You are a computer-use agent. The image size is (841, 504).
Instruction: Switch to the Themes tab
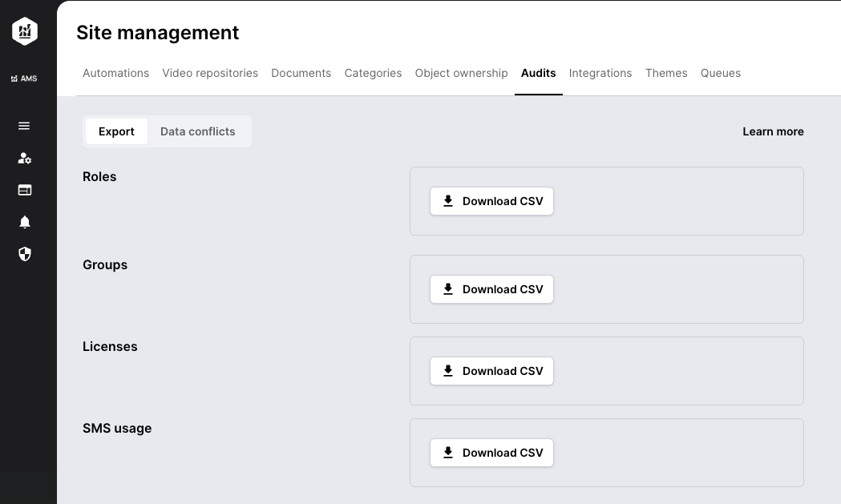(666, 73)
